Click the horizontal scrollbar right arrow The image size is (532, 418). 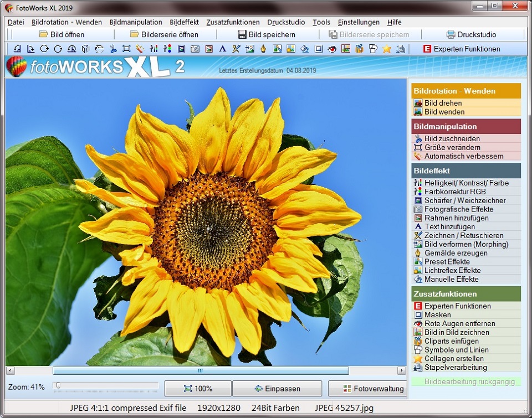pyautogui.click(x=402, y=370)
